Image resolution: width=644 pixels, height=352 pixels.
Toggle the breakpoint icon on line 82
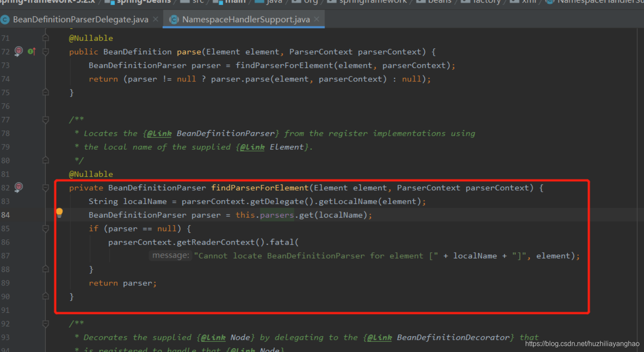pyautogui.click(x=19, y=187)
